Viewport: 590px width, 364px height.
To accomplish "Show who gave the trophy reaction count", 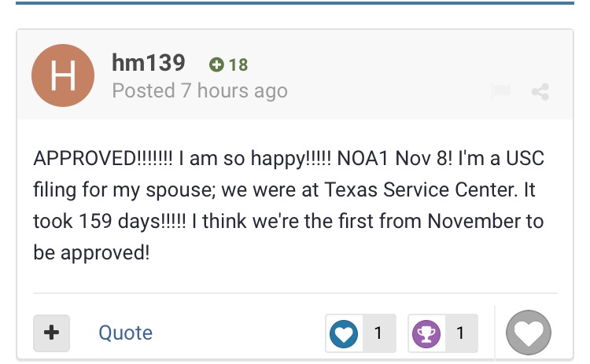I will tap(460, 333).
